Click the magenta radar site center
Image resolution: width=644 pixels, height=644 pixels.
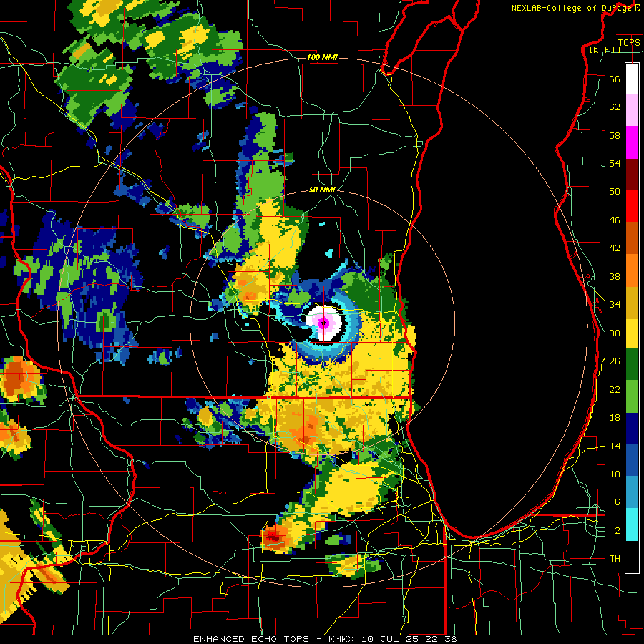point(323,323)
